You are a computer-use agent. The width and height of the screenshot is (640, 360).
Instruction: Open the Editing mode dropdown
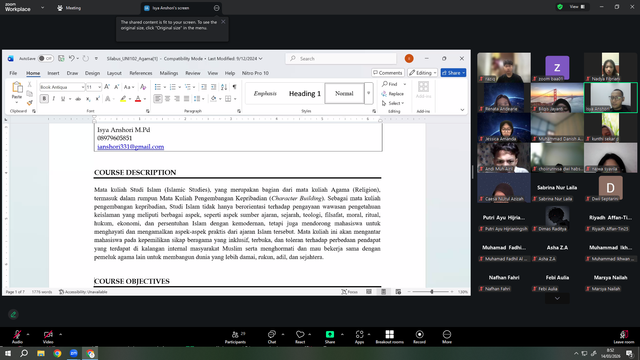coord(422,73)
